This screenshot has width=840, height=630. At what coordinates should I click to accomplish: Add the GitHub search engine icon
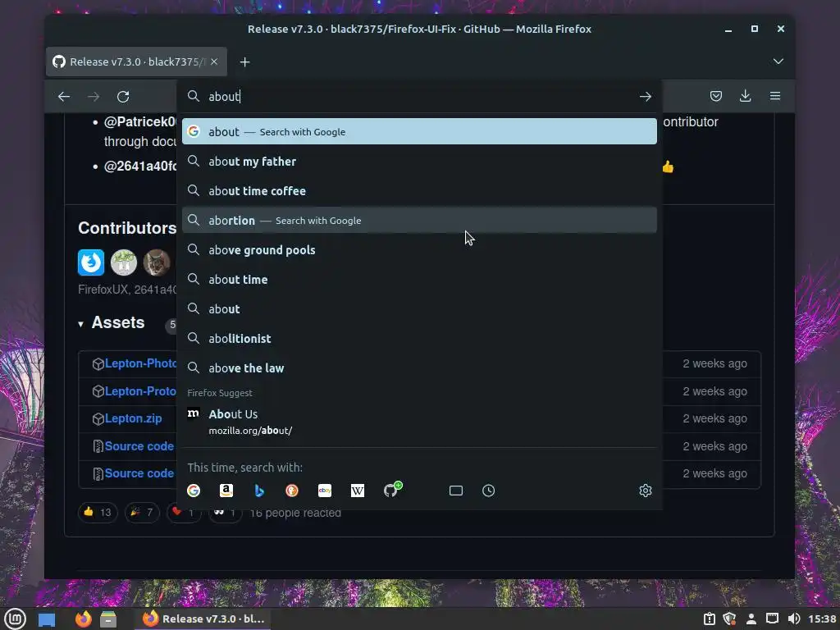392,489
